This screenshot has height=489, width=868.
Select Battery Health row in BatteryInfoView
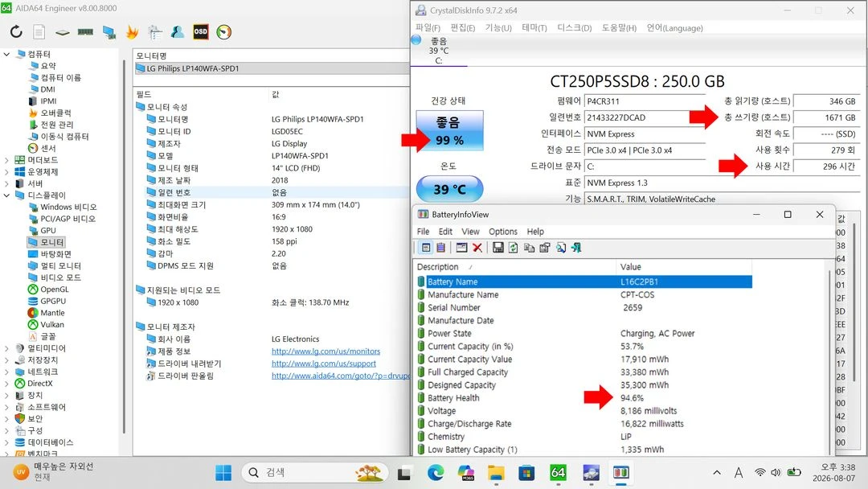tap(584, 397)
